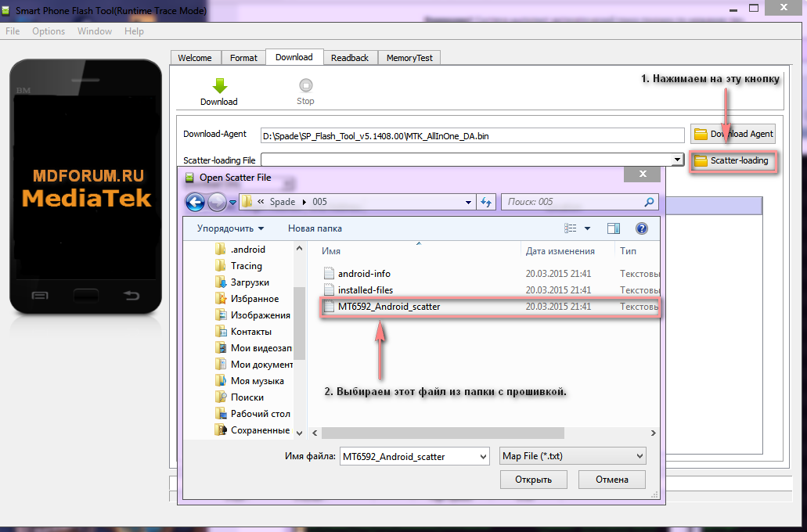This screenshot has width=807, height=532.
Task: Click the Scatter-loading button
Action: tap(733, 160)
